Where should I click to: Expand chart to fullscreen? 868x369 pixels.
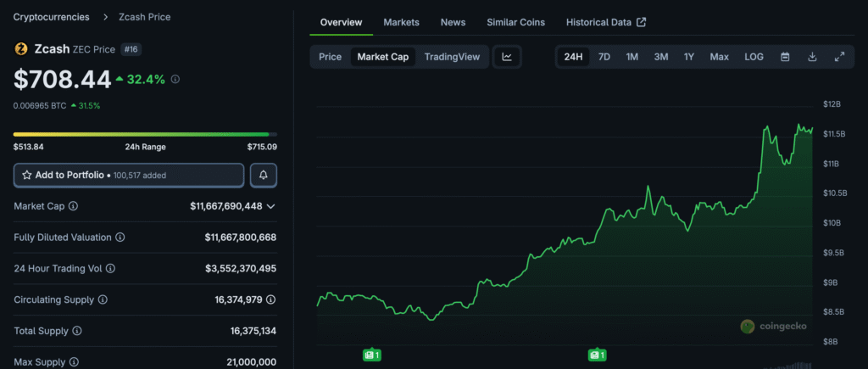839,57
